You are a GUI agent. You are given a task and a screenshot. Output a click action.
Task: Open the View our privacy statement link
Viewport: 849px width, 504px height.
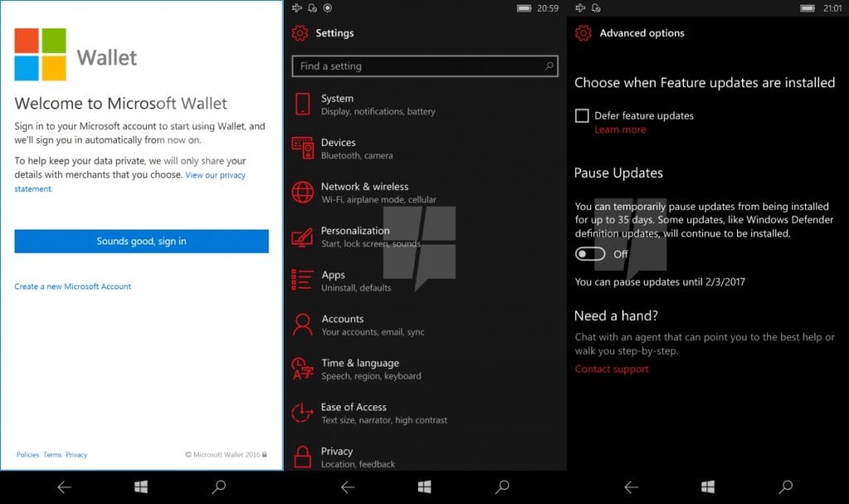point(215,176)
